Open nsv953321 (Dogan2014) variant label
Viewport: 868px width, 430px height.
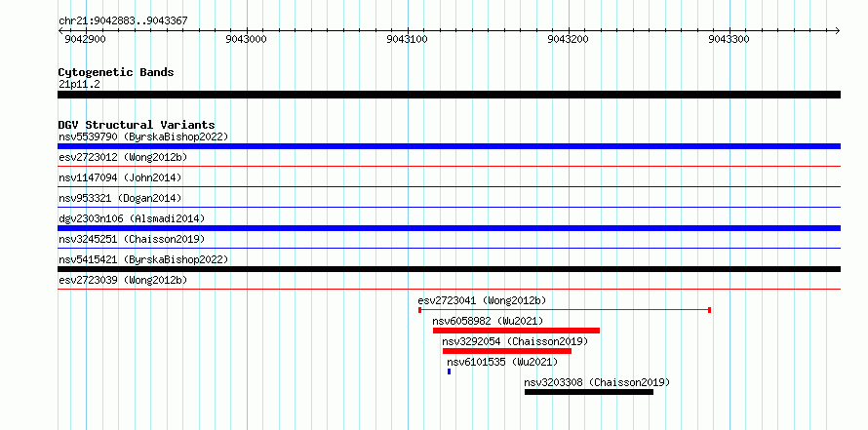[x=120, y=198]
